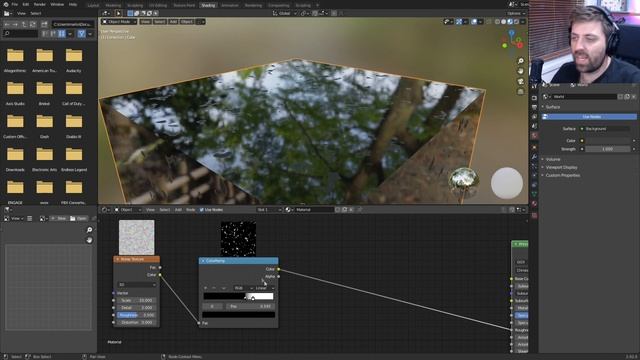Open the File menu
This screenshot has width=640, height=360.
click(x=15, y=4)
